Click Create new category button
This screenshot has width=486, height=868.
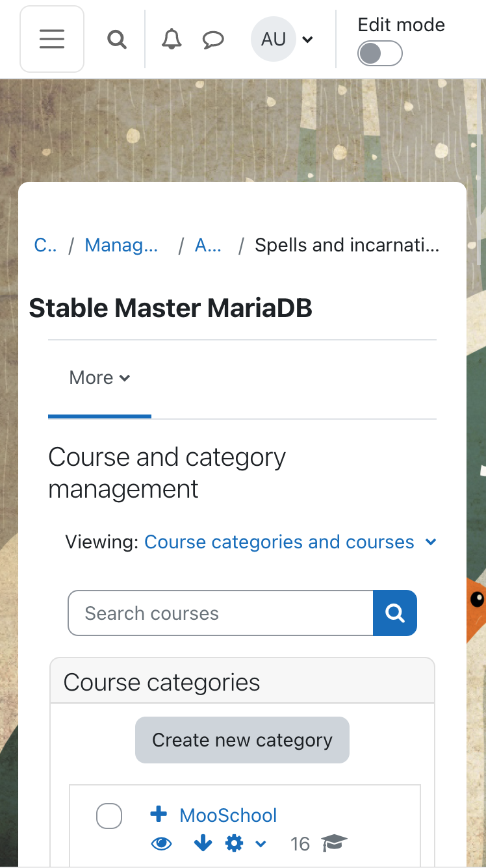coord(242,740)
